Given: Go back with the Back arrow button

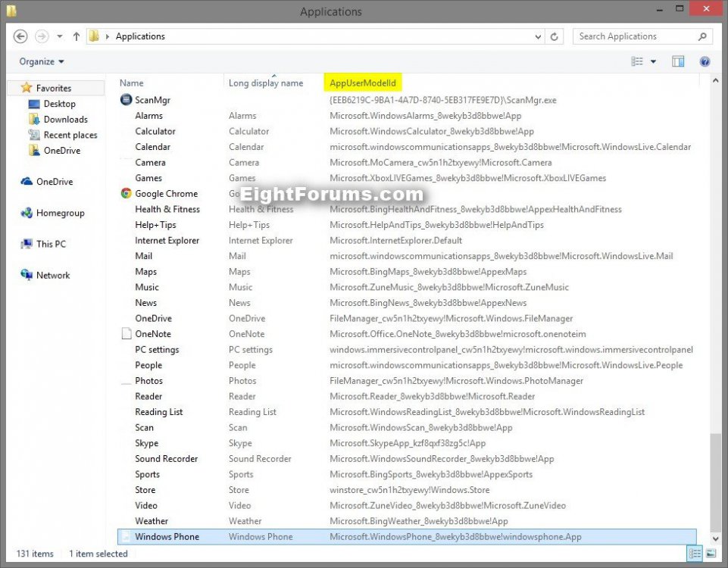Looking at the screenshot, I should pyautogui.click(x=20, y=36).
